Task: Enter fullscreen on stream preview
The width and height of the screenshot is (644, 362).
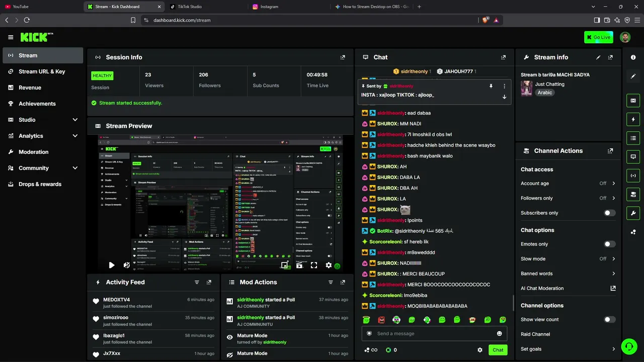Action: [314, 265]
